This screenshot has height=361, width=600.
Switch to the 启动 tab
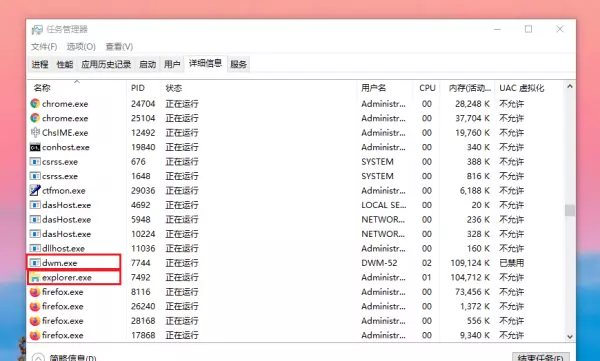pos(147,64)
